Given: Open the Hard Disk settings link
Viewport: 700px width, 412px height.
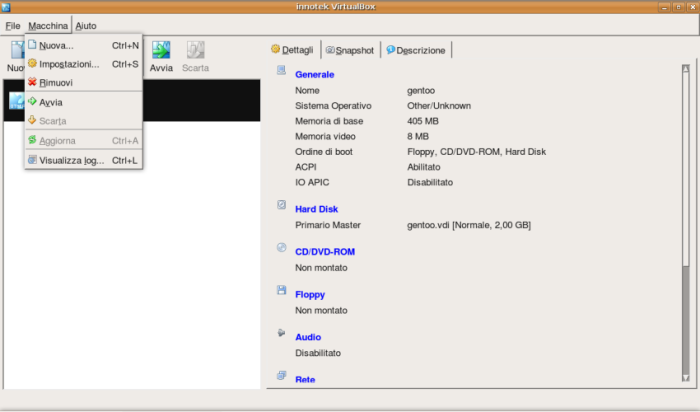Looking at the screenshot, I should click(x=317, y=209).
